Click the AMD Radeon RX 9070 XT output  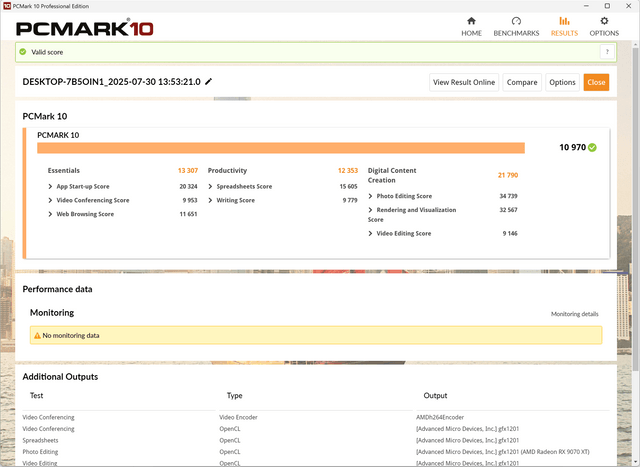click(502, 452)
